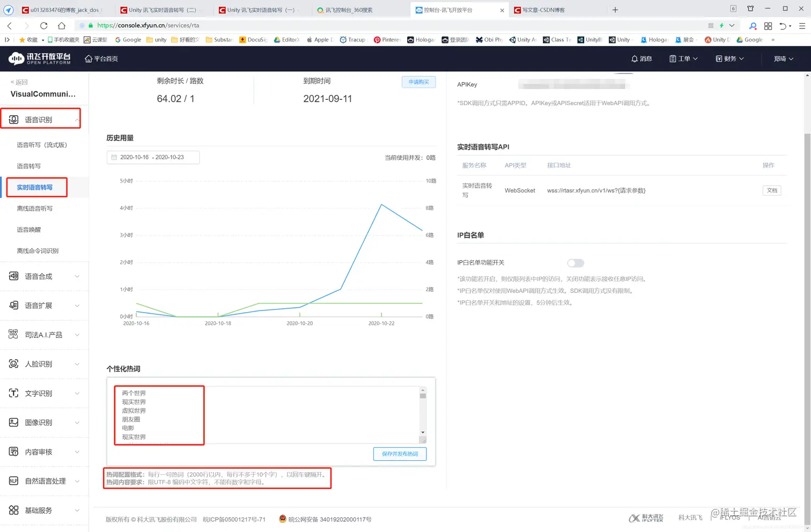Screen dimensions: 811x532
Task: Click the 语音识别 sidebar icon
Action: (14, 120)
